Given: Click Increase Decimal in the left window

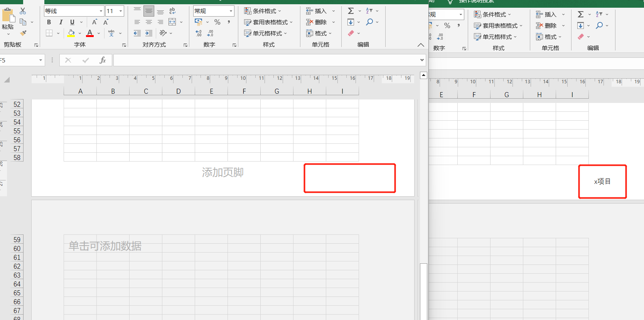Looking at the screenshot, I should click(199, 33).
